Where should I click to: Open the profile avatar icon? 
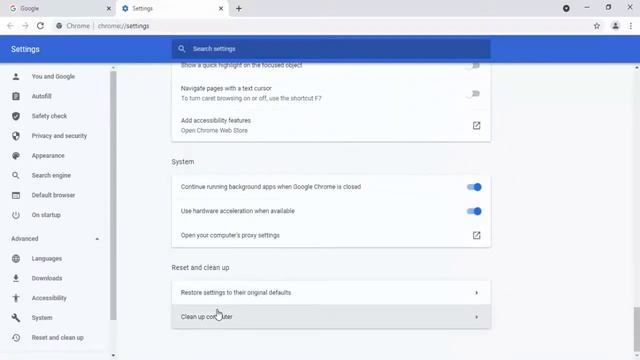coord(615,26)
